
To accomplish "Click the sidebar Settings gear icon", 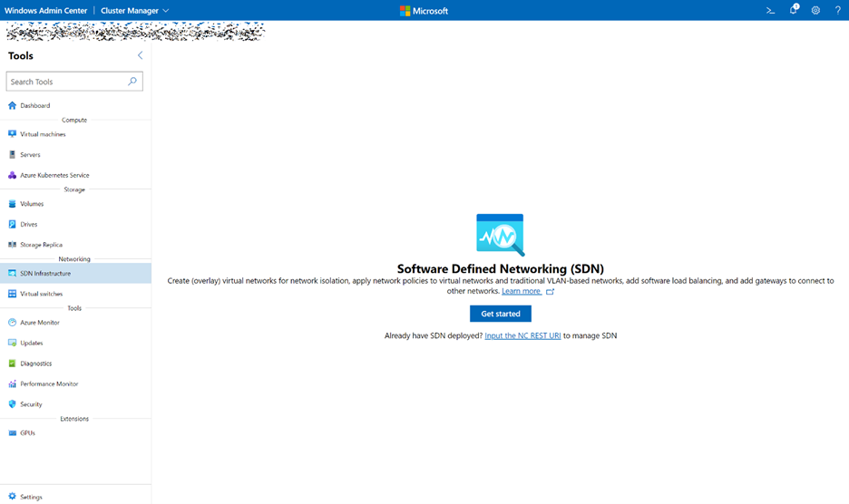I will point(12,497).
